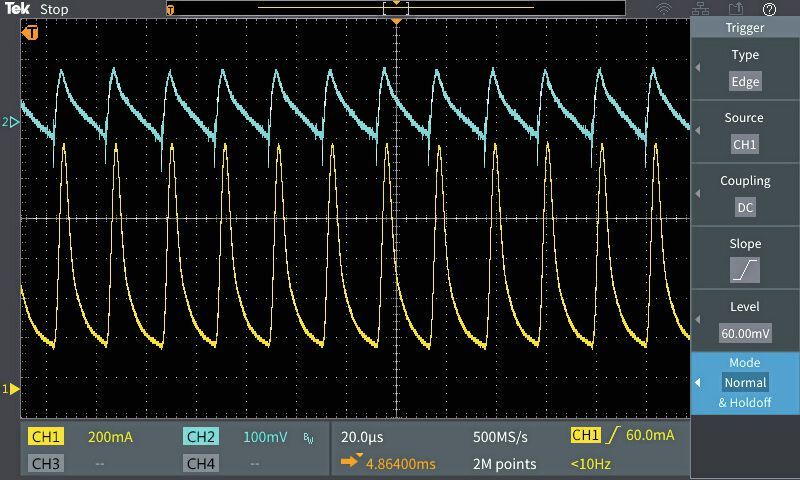Expand the Mode menu arrow
This screenshot has height=480, width=800.
pos(697,383)
